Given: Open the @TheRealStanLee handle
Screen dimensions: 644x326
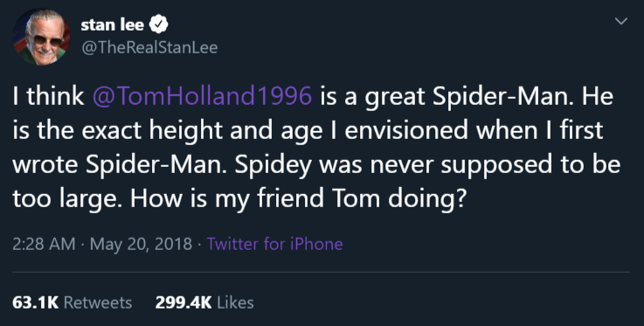Looking at the screenshot, I should click(x=149, y=48).
